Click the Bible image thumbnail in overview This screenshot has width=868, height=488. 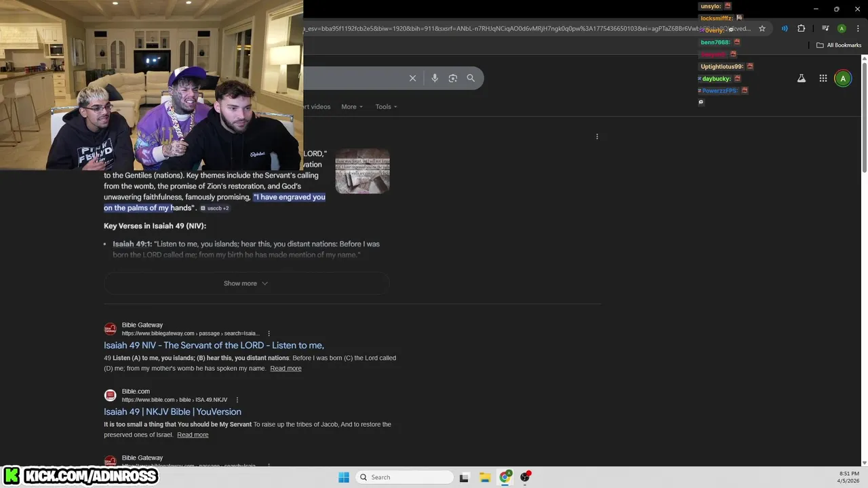click(x=362, y=171)
